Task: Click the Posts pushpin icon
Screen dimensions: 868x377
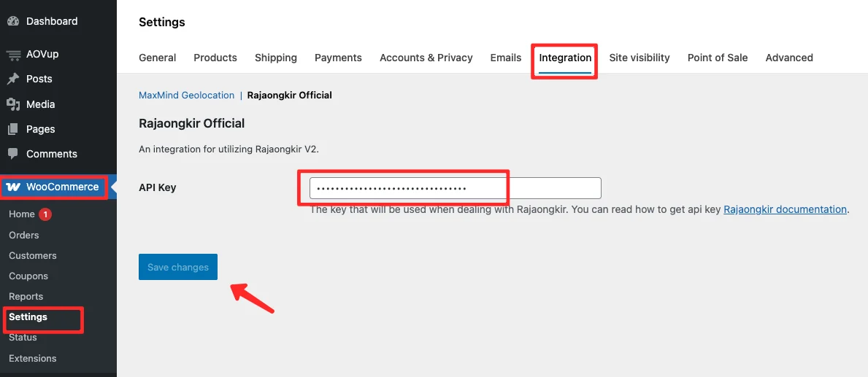Action: [x=13, y=79]
